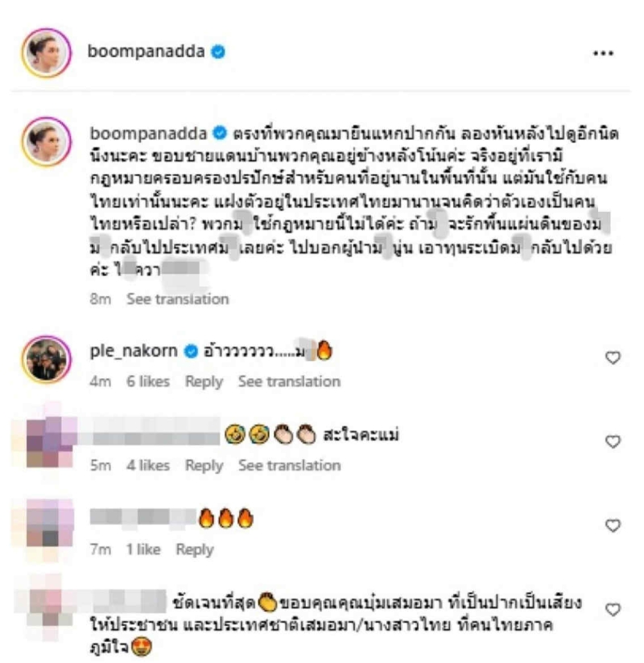
Task: Reply to ple_nakorn's comment
Action: tap(204, 381)
